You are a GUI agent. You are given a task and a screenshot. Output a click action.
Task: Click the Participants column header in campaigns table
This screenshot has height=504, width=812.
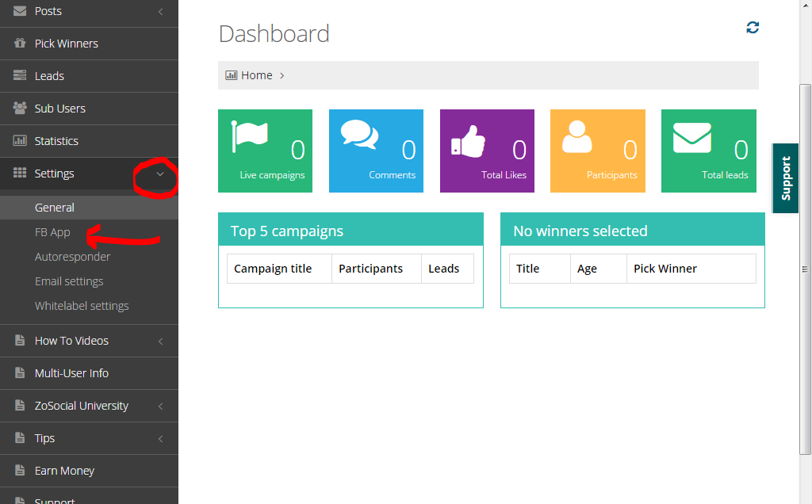(x=377, y=269)
